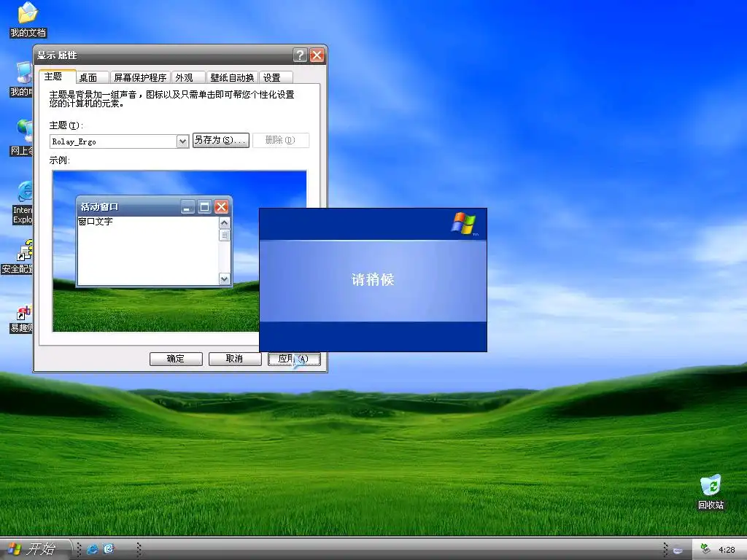Viewport: 747px width, 560px height.
Task: Click the up arrow of preview window scrollbar
Action: pos(225,223)
